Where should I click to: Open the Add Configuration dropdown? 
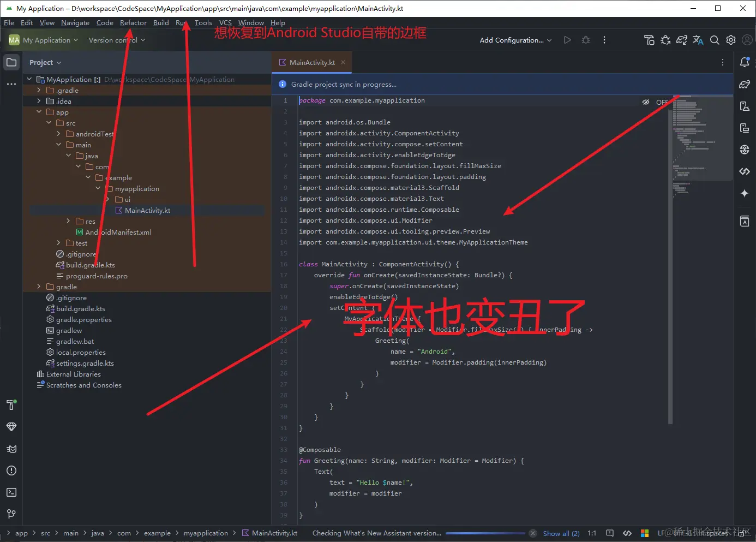(515, 40)
